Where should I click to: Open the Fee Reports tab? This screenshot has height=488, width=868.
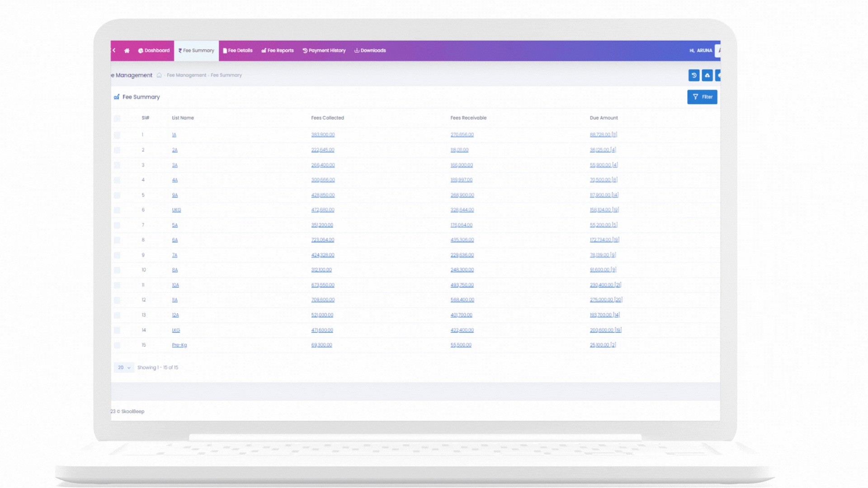278,51
